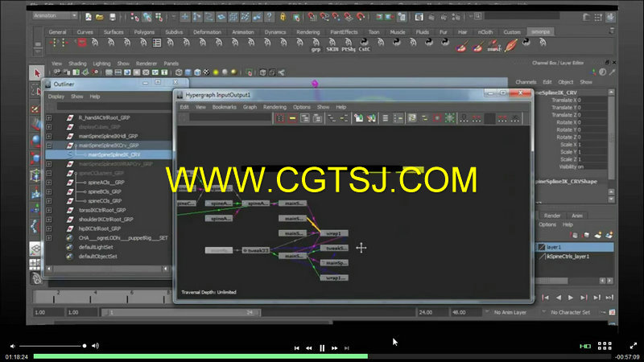This screenshot has height=362, width=644.
Task: Expand hipIKCtrlRoot_GRP in Outliner
Action: pos(49,228)
